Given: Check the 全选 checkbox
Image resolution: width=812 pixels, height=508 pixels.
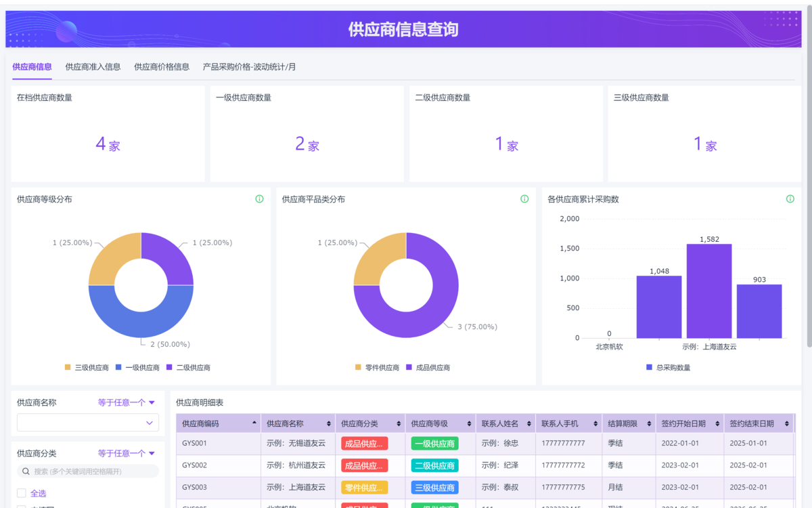Looking at the screenshot, I should coord(22,493).
